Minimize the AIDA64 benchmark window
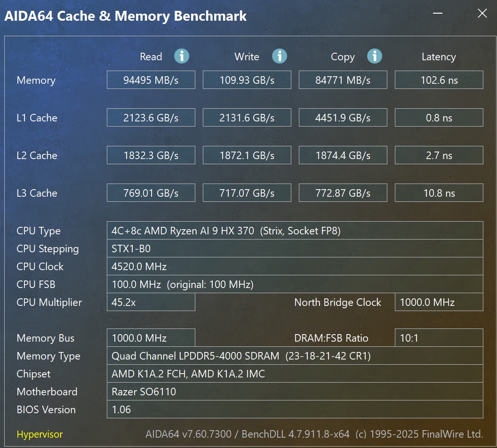Image resolution: width=497 pixels, height=448 pixels. tap(438, 13)
